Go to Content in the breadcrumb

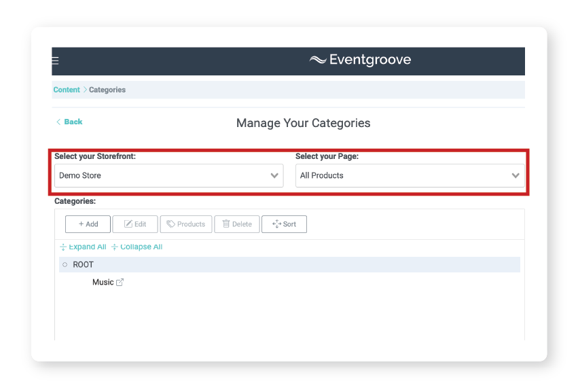[67, 90]
